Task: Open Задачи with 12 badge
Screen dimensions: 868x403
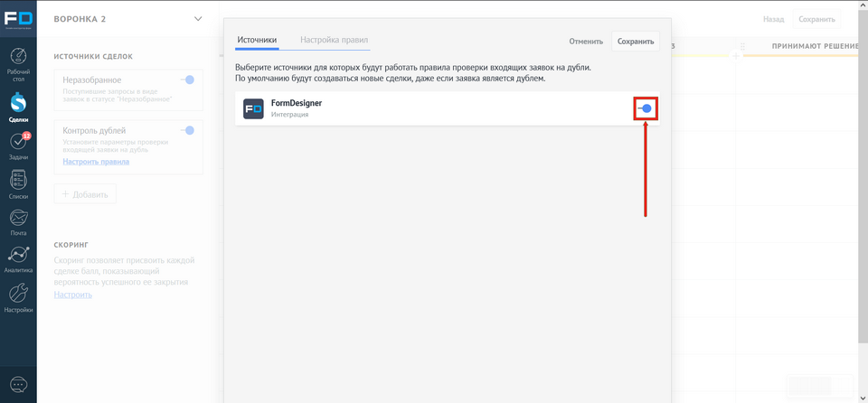Action: pyautogui.click(x=18, y=146)
